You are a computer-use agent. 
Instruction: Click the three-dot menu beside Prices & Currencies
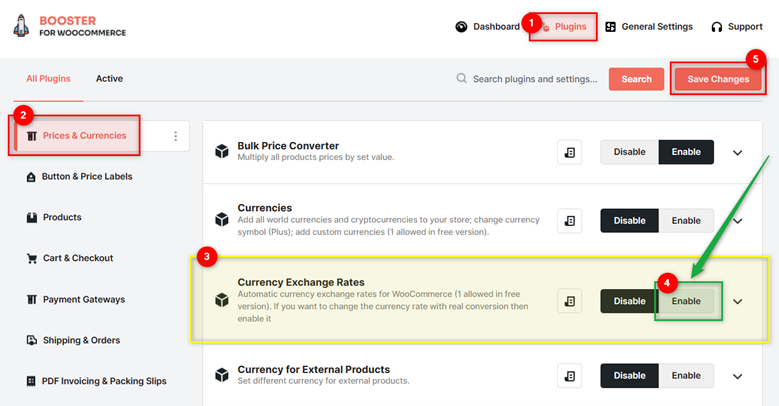point(175,136)
